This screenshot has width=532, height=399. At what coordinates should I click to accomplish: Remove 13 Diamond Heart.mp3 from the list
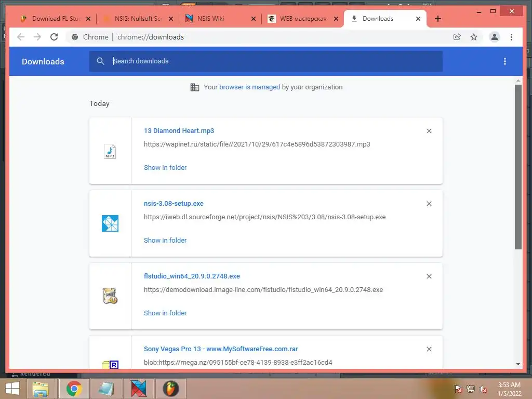429,131
